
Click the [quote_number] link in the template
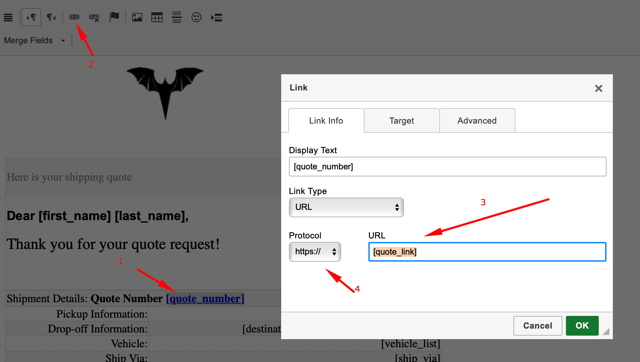205,298
